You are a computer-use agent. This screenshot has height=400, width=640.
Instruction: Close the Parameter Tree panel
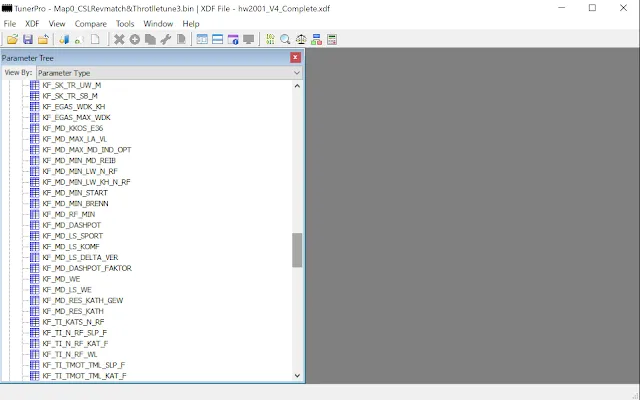coord(296,58)
